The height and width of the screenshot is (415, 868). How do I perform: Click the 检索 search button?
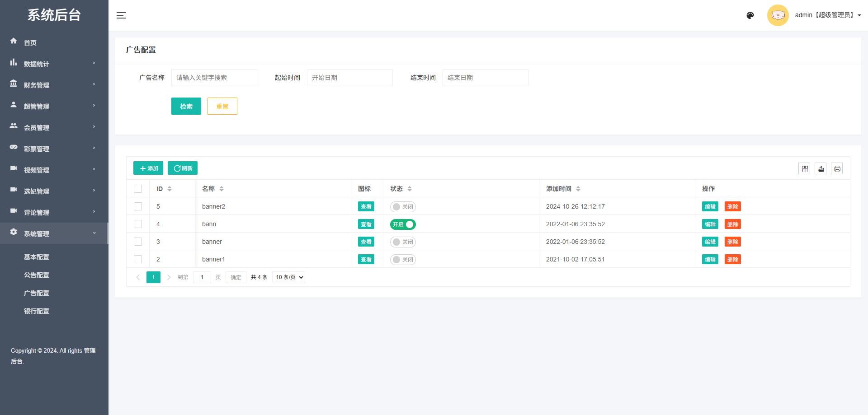186,106
